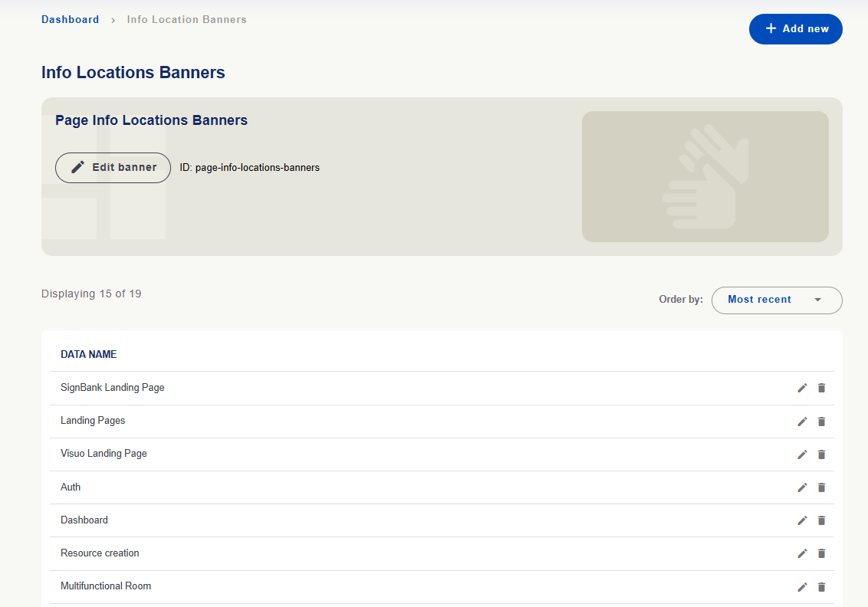Select the Resource creation name
The image size is (868, 607).
coord(100,553)
